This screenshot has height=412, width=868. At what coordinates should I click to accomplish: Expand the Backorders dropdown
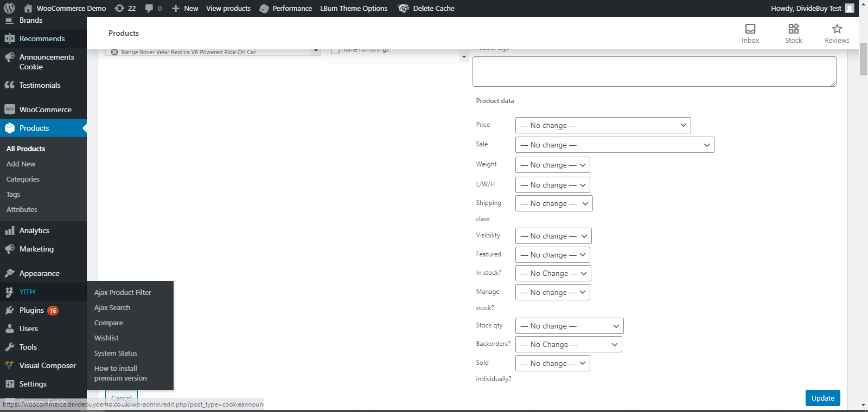pos(568,344)
